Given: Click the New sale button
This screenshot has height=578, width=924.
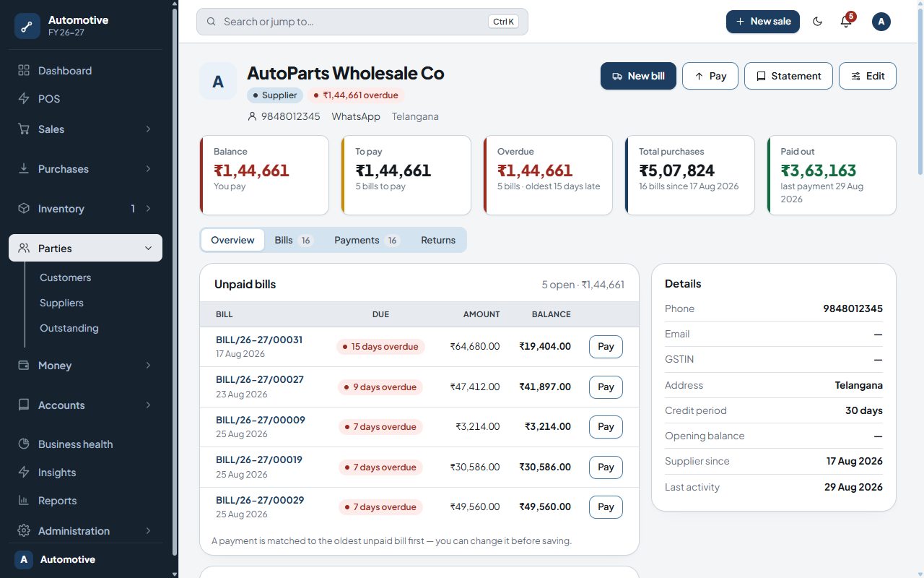Looking at the screenshot, I should (x=763, y=22).
